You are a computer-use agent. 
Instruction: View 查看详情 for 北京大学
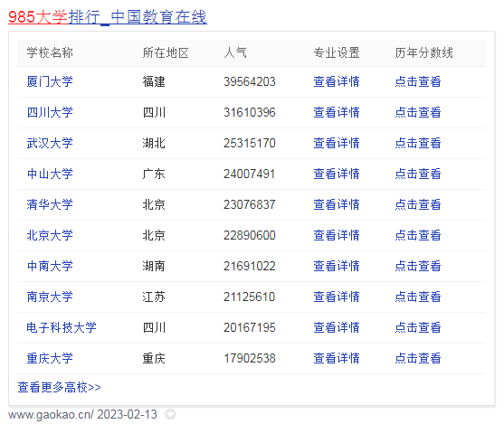point(337,235)
